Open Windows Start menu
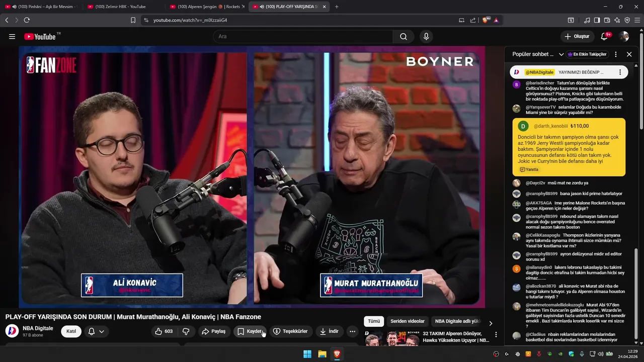Screen dimensions: 644x362 (307, 354)
